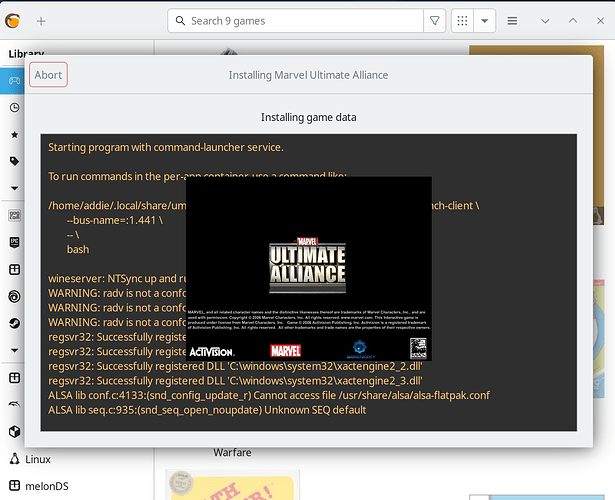Select the melonDS runner in sidebar
Screen dimensions: 615x500
pyautogui.click(x=38, y=486)
